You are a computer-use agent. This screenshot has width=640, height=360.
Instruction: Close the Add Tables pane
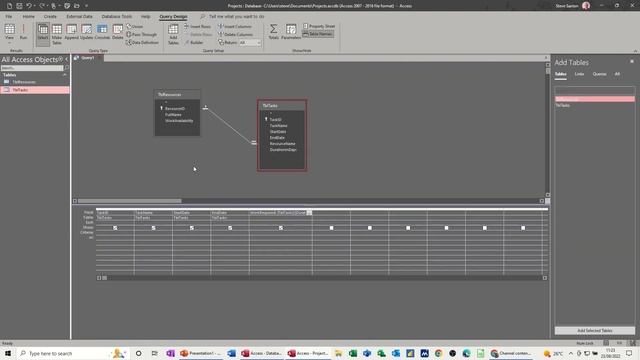[x=632, y=62]
